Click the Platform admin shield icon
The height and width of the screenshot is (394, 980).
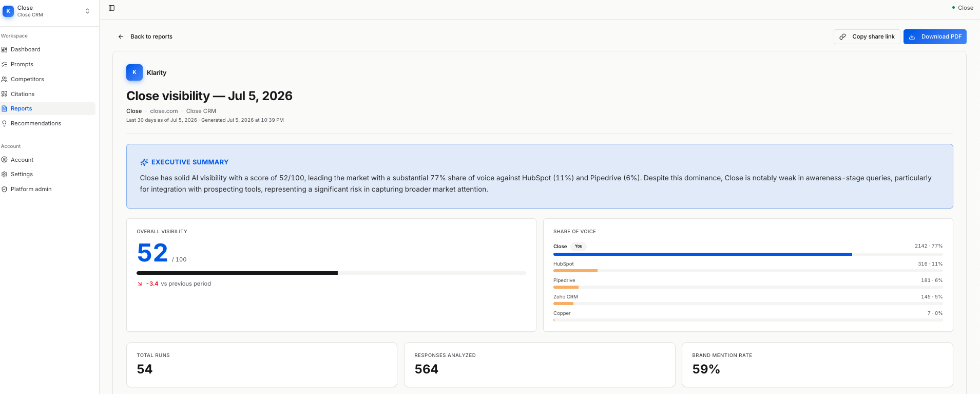click(x=5, y=189)
